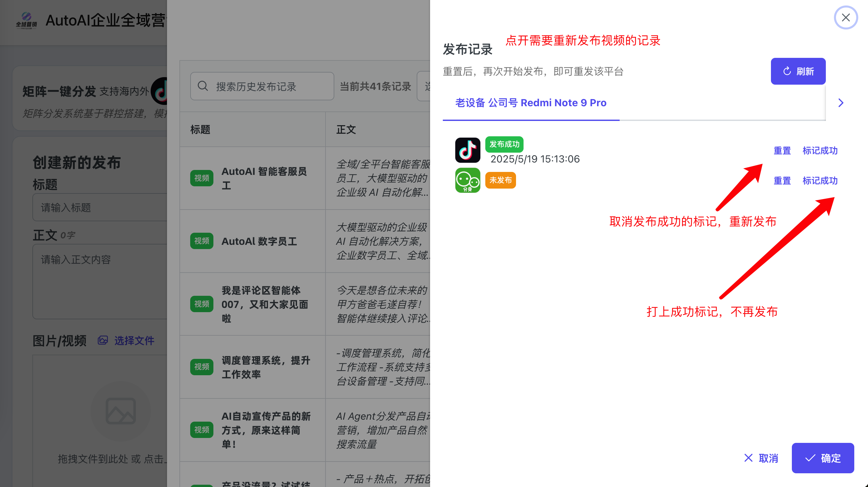
Task: Click the AutoAI企业全域营销 header title
Action: (106, 20)
